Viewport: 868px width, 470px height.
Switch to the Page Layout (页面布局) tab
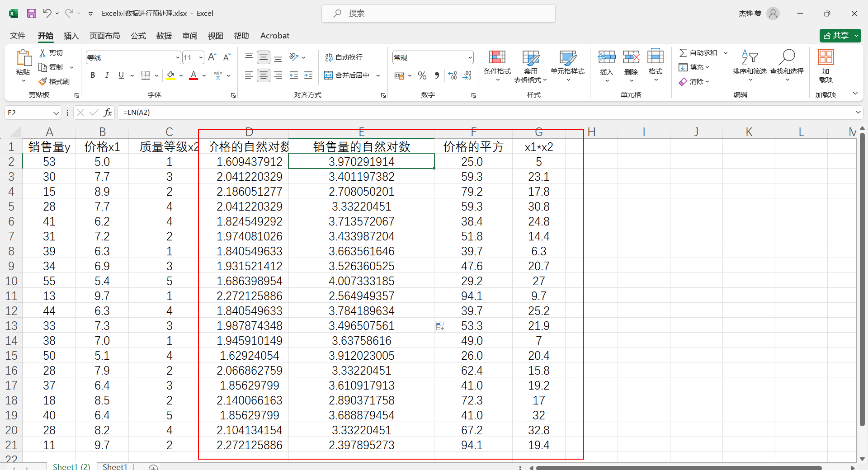click(x=104, y=36)
